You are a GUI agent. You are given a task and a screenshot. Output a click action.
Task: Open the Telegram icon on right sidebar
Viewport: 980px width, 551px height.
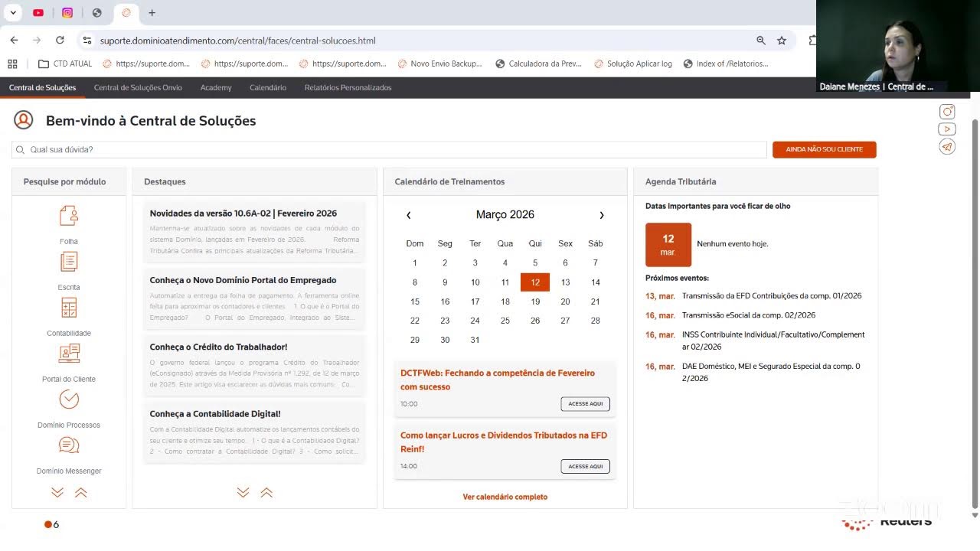(x=947, y=147)
